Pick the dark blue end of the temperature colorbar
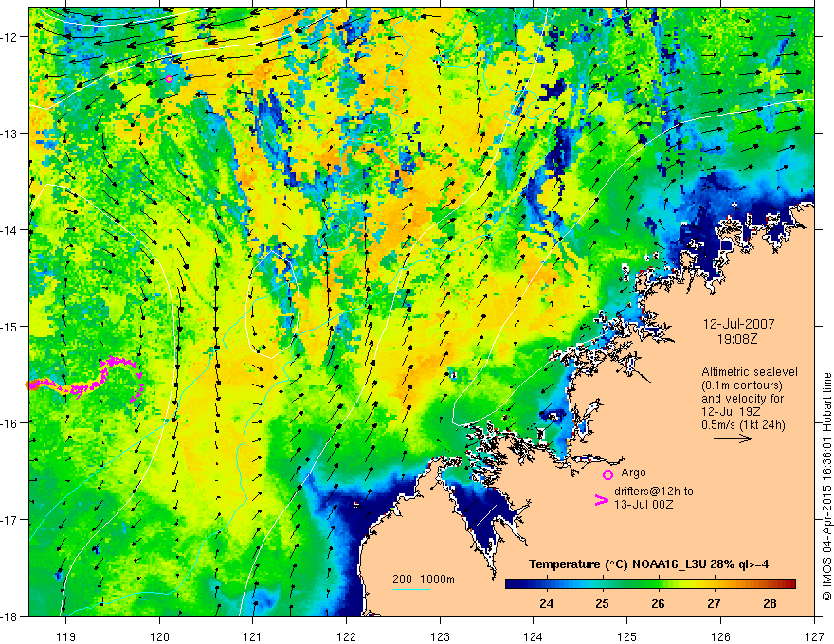 512,583
